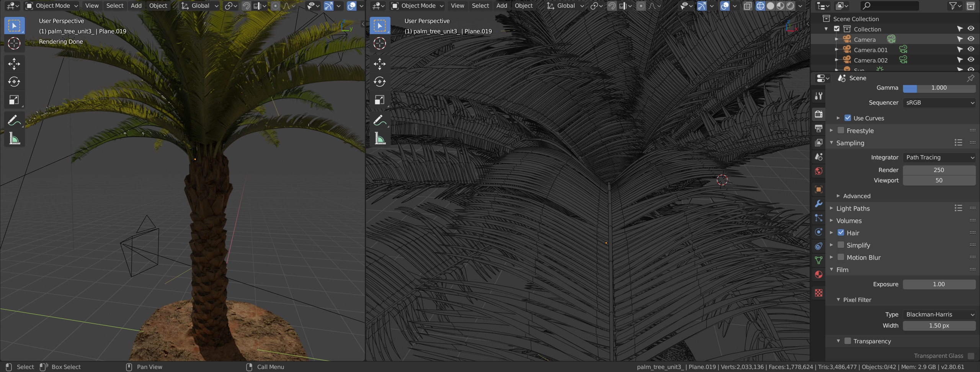Activate the Cursor tool in right viewport
This screenshot has width=980, height=372.
[x=380, y=43]
